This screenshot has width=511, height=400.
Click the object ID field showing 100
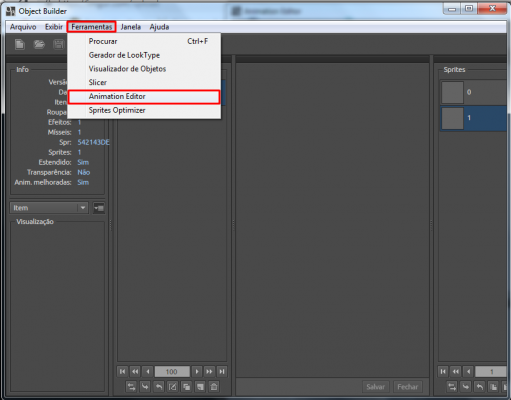click(172, 371)
